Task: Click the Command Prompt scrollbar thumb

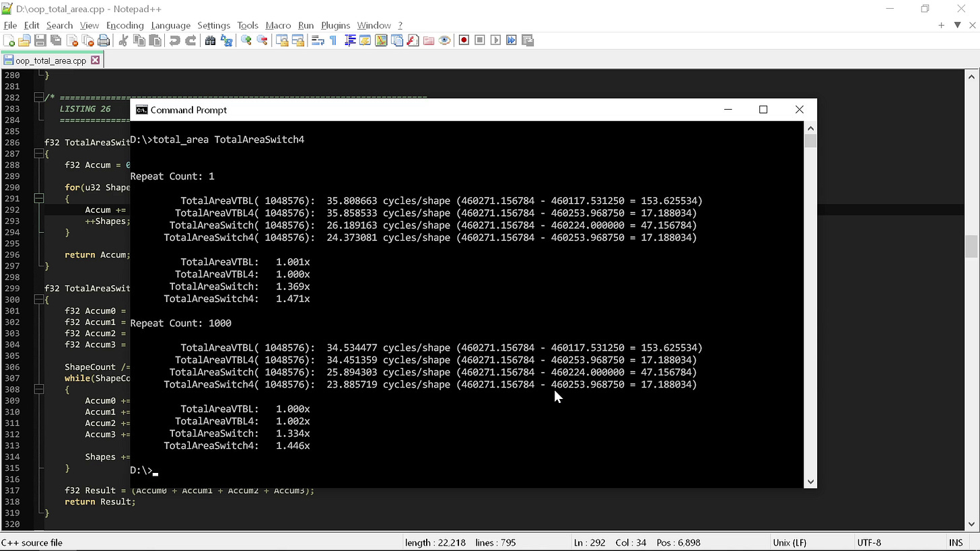Action: (810, 141)
